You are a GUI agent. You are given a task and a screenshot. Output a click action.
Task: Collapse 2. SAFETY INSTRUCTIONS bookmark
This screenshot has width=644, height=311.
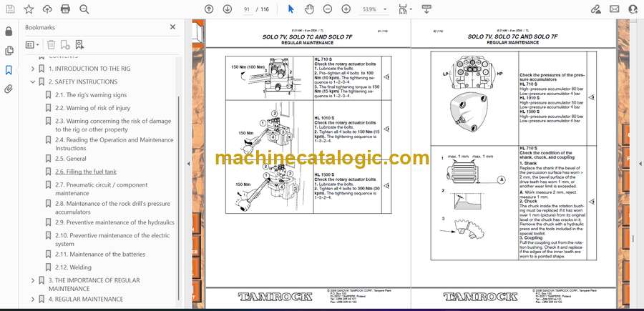[33, 82]
